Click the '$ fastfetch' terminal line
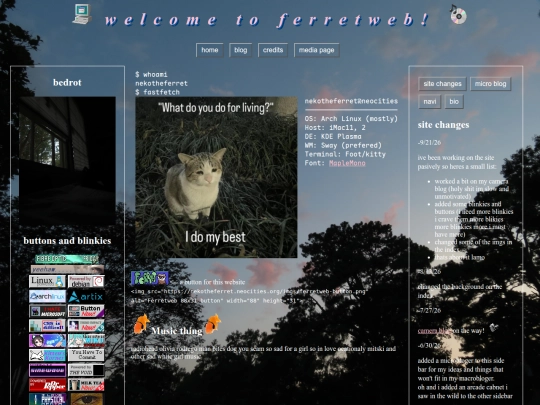The height and width of the screenshot is (405, 540). point(157,92)
